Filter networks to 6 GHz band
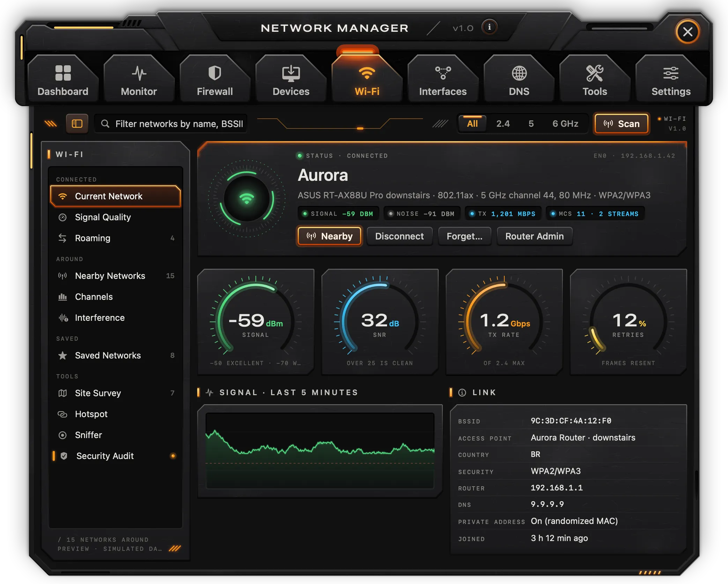This screenshot has height=584, width=728. [x=565, y=124]
